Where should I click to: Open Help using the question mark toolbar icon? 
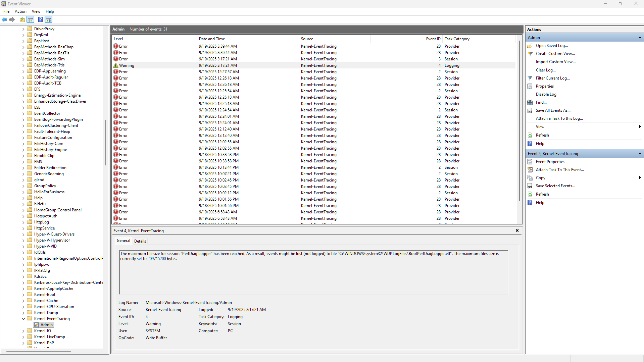tap(40, 19)
